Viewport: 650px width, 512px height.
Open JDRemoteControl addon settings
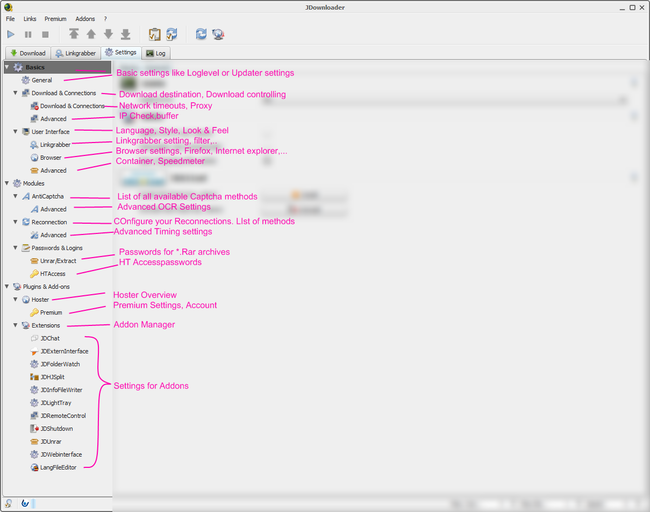pos(58,415)
